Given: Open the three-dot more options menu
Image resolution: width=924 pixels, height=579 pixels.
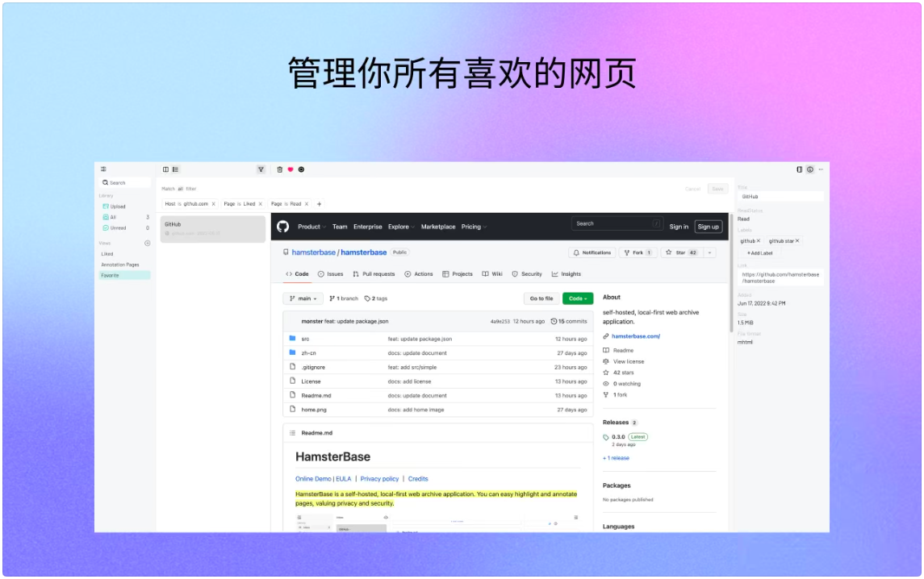Looking at the screenshot, I should coord(821,169).
